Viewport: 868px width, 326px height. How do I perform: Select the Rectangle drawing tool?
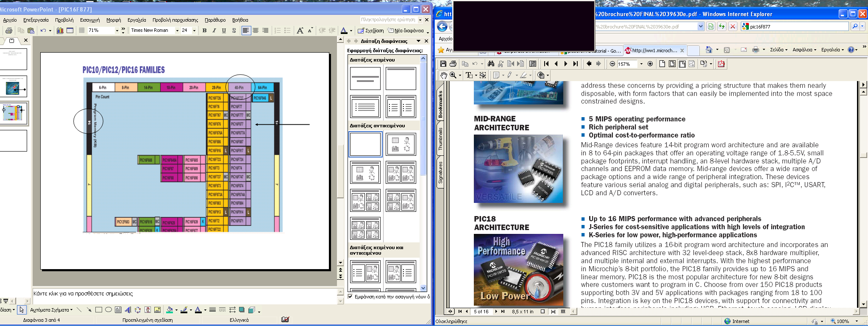[x=99, y=310]
